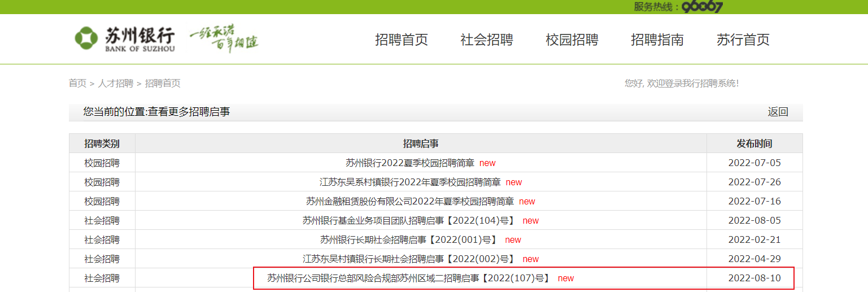Click the welcome message 您好, 欢迎登录我行招聘系统

coord(682,83)
